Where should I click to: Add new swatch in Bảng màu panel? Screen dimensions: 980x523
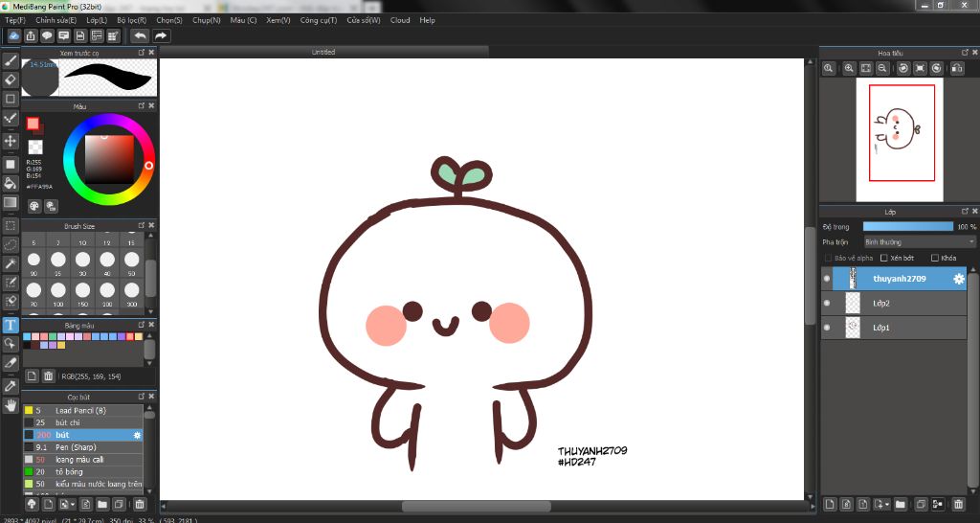pos(32,376)
